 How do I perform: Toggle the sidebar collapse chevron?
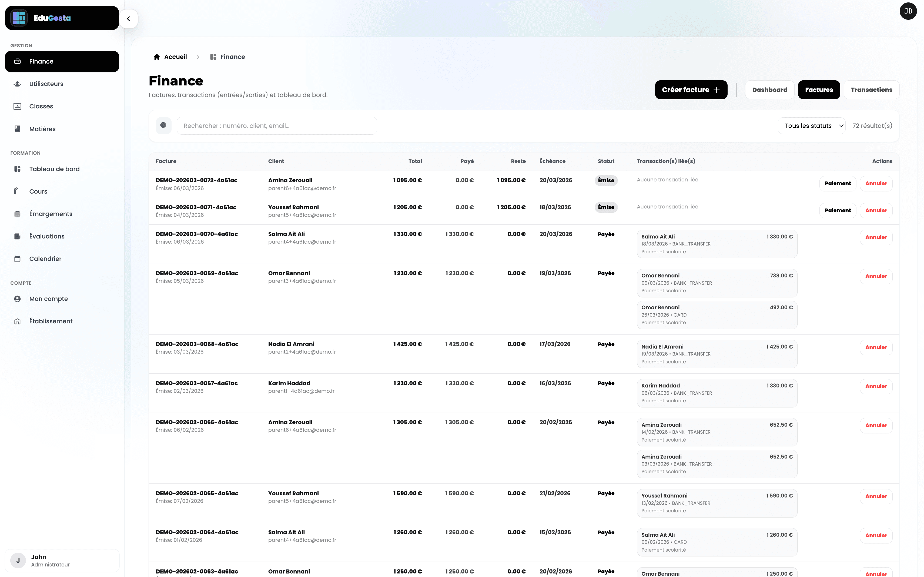[x=129, y=19]
